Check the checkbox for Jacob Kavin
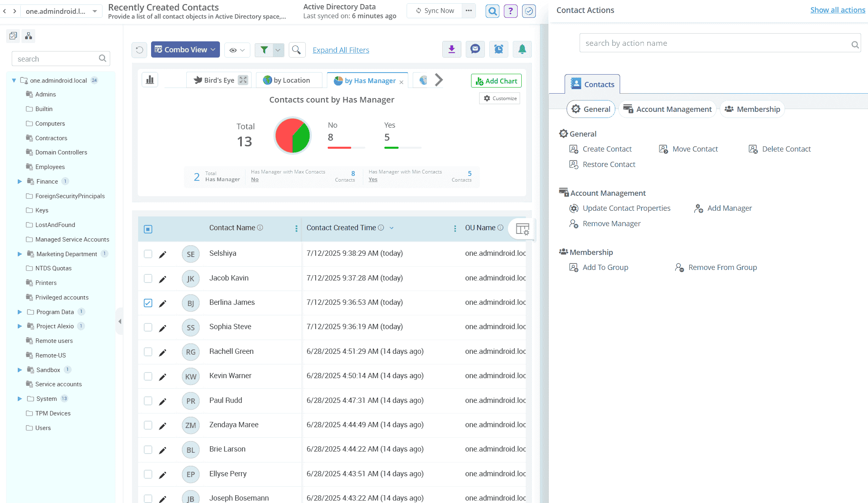Viewport: 868px width, 503px height. pyautogui.click(x=148, y=278)
